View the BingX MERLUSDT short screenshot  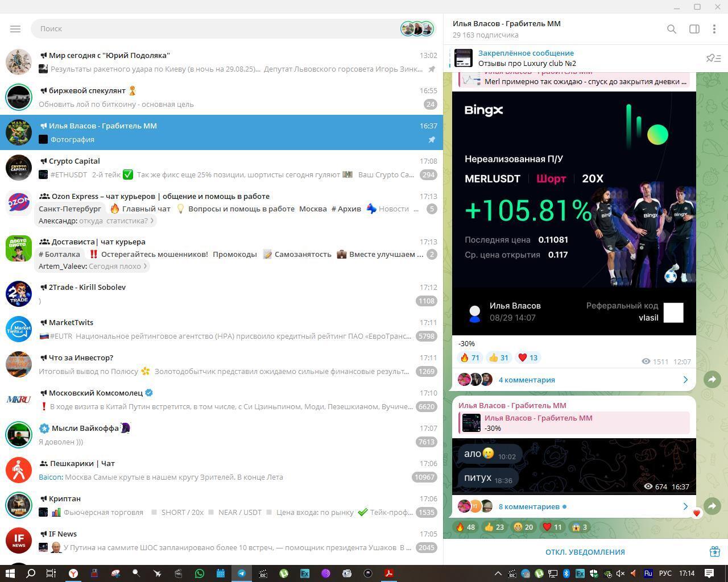pyautogui.click(x=574, y=213)
